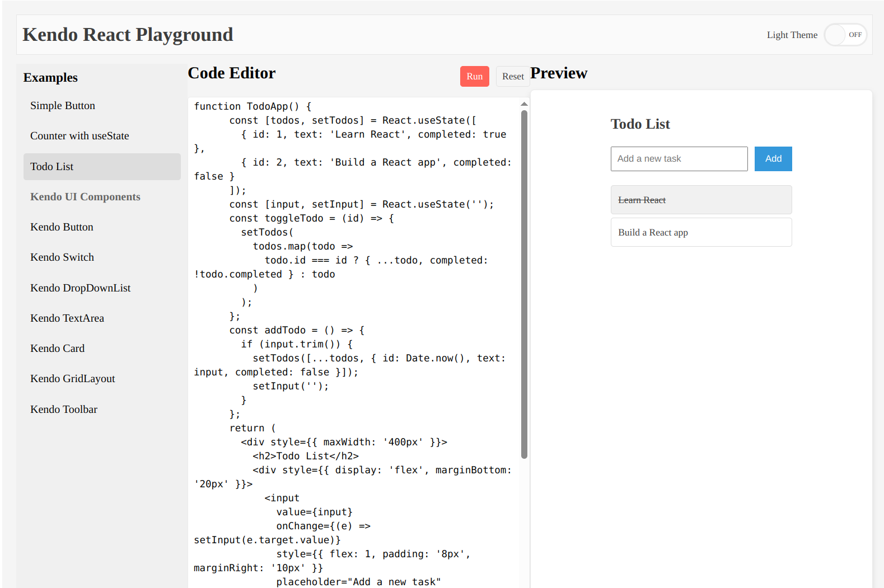The image size is (884, 588).
Task: Toggle the Light Theme switch
Action: point(845,35)
